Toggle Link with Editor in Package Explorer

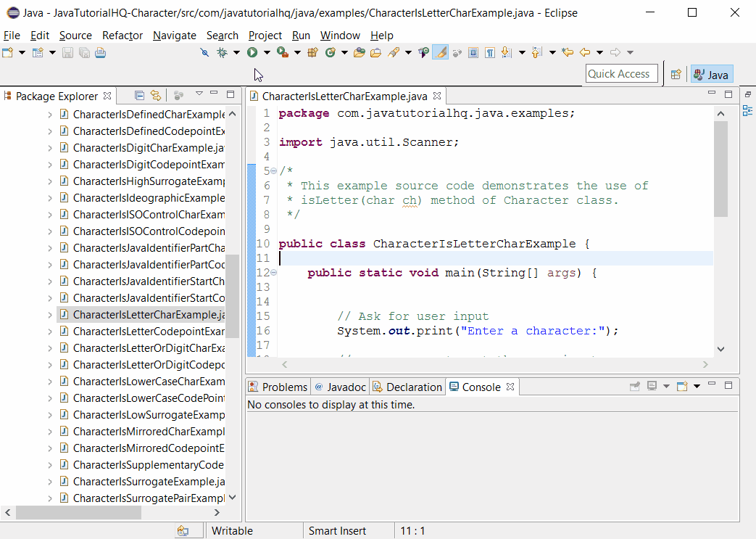click(156, 95)
